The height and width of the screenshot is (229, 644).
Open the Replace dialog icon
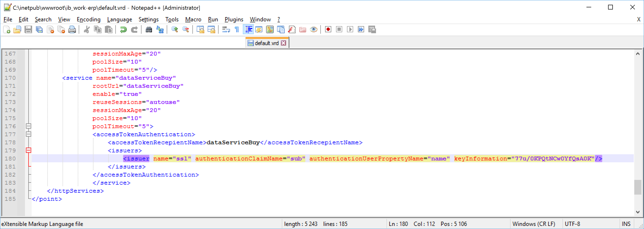(160, 30)
